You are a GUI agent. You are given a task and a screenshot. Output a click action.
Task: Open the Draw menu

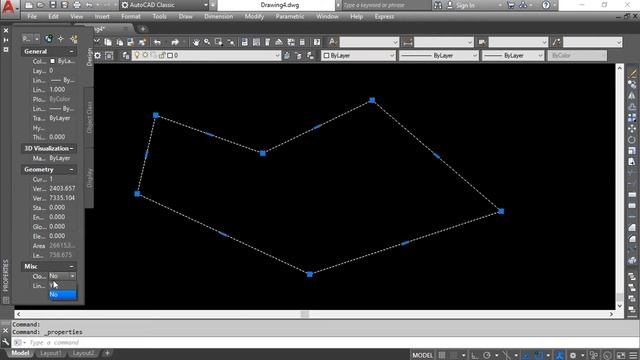click(x=185, y=17)
